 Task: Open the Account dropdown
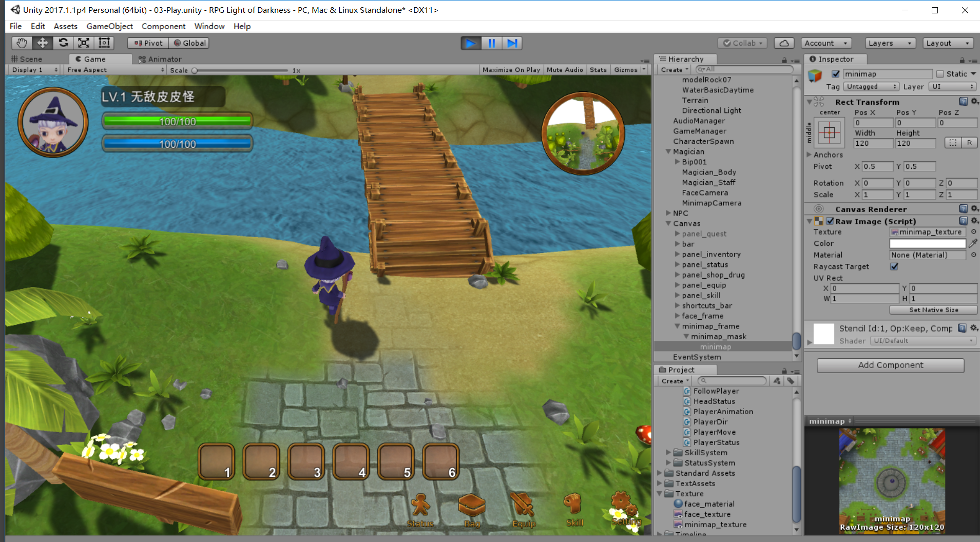[827, 43]
